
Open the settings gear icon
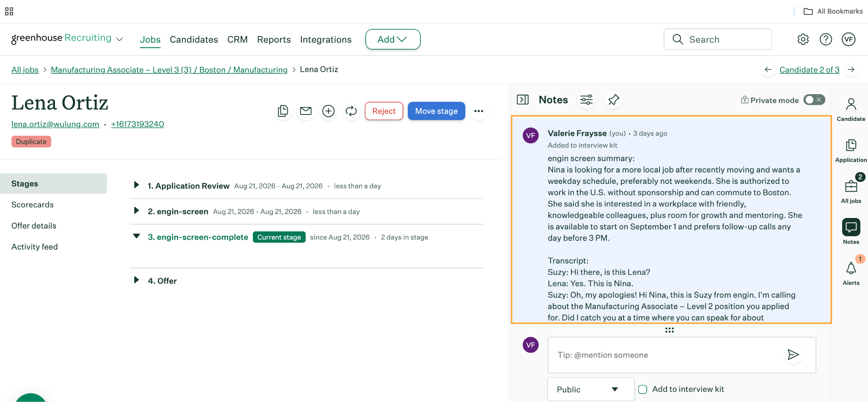803,39
